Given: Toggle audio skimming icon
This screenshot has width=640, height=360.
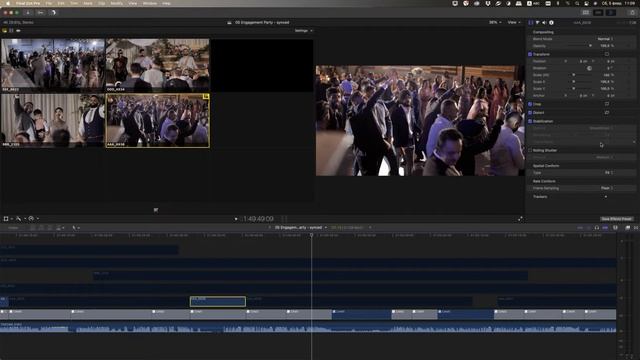Looking at the screenshot, I should (x=588, y=228).
